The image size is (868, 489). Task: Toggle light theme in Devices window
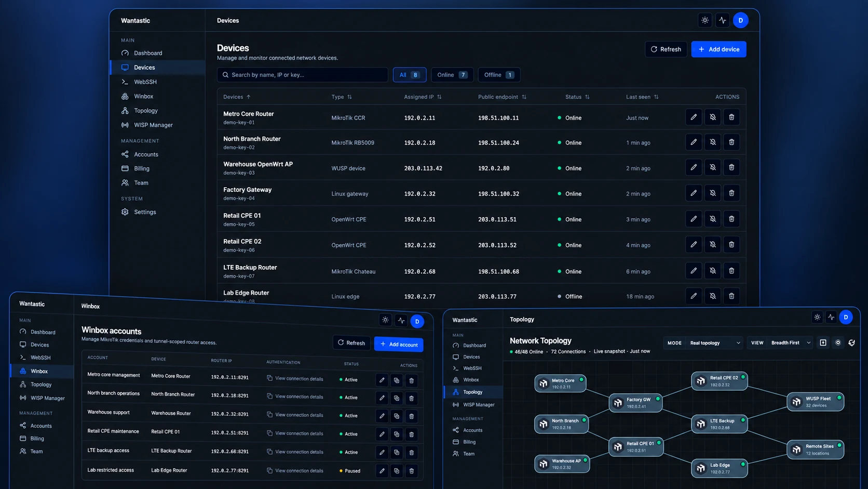705,20
